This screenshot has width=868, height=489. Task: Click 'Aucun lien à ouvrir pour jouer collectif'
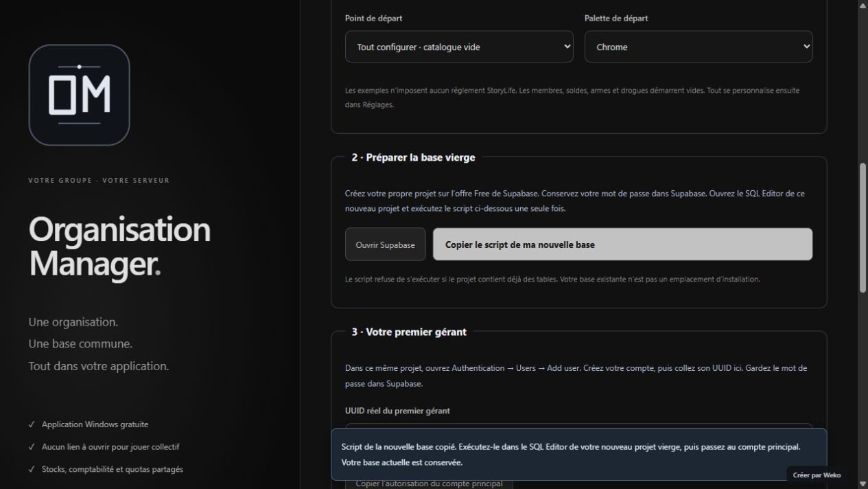110,446
